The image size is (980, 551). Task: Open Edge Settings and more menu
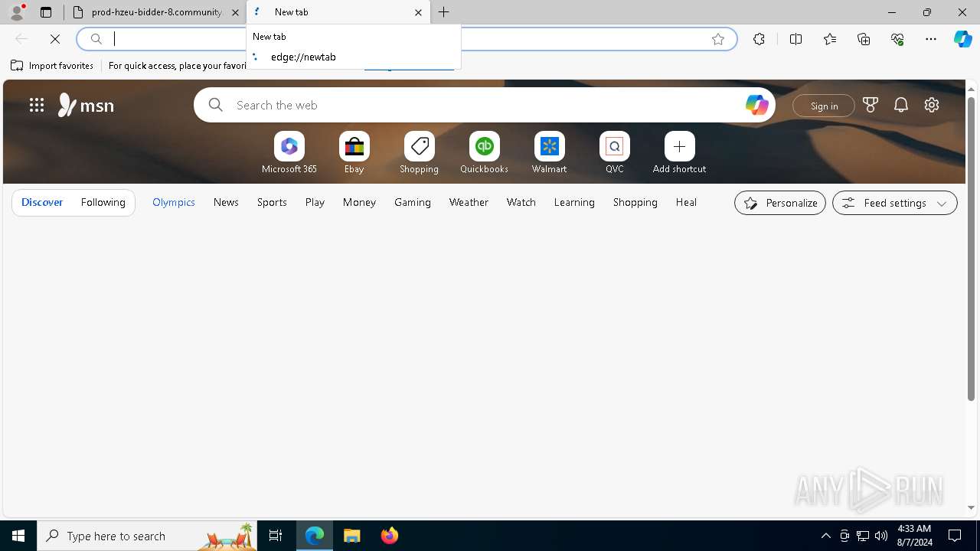(x=931, y=39)
